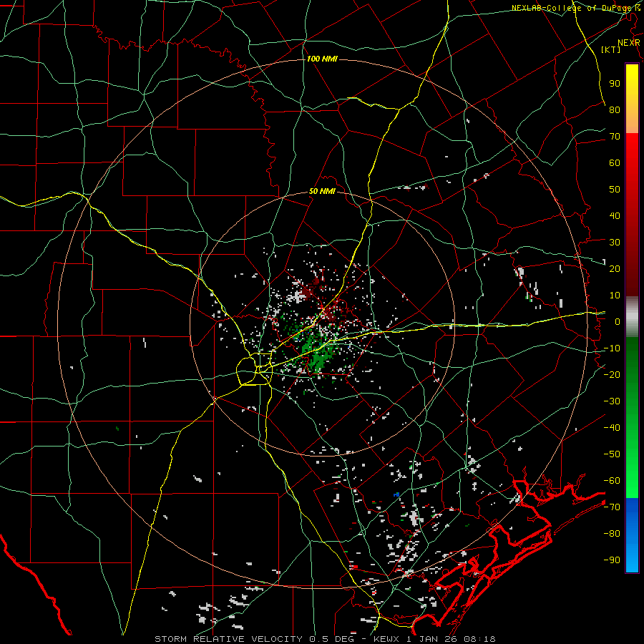Select the "-40" value on the velocity scale
This screenshot has height=644, width=644.
tap(612, 428)
